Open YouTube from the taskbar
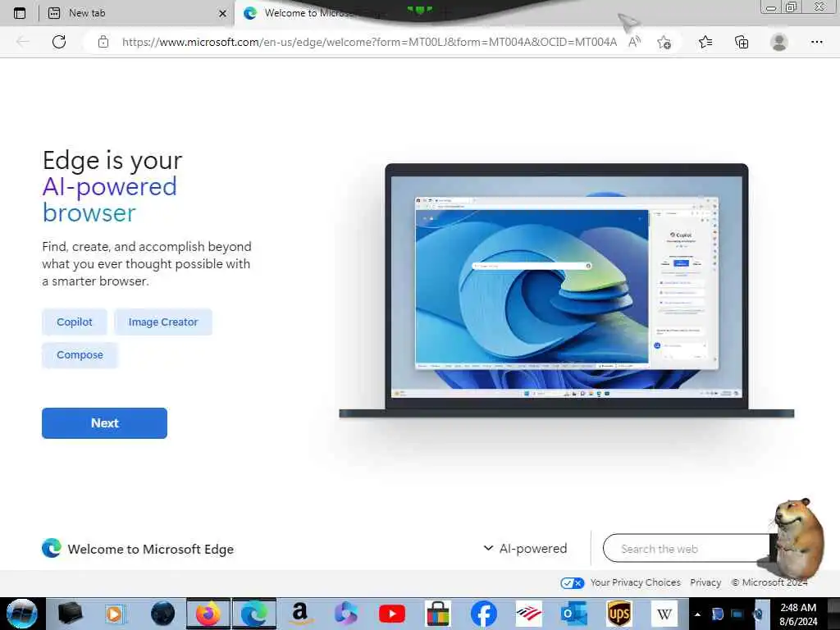 pyautogui.click(x=392, y=614)
